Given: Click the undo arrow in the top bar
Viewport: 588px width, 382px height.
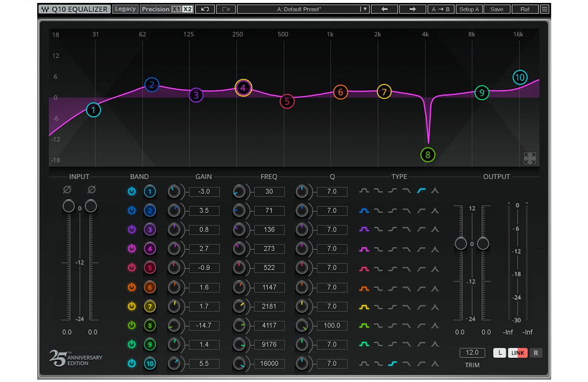Looking at the screenshot, I should (205, 9).
